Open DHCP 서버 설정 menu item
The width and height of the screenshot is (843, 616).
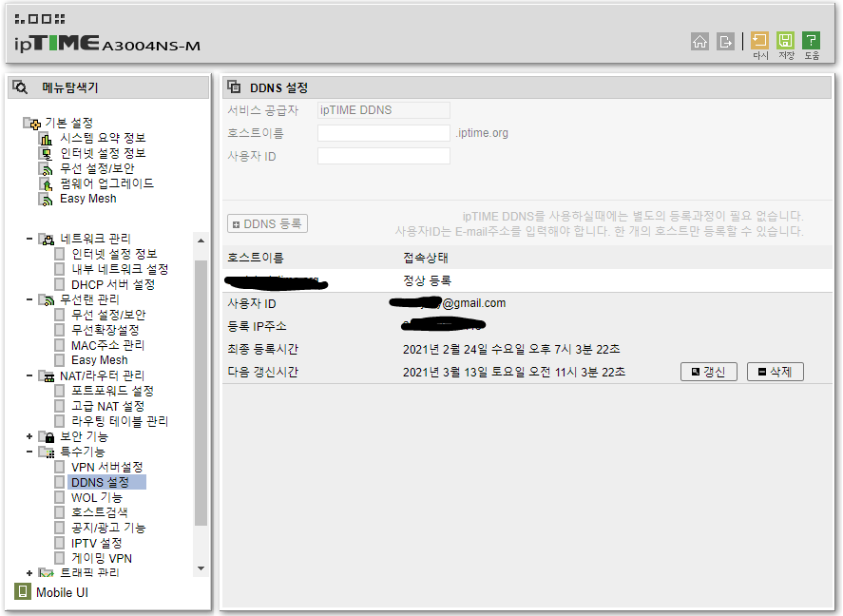click(113, 284)
